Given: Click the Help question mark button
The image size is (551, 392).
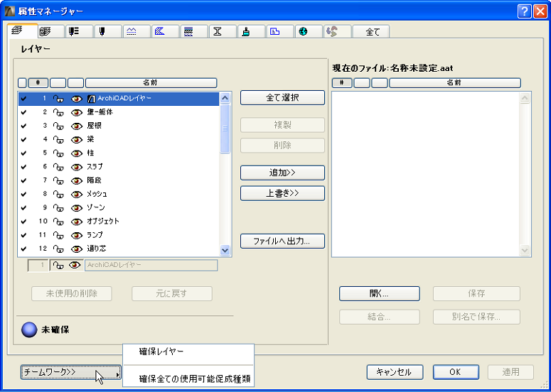Looking at the screenshot, I should (524, 12).
